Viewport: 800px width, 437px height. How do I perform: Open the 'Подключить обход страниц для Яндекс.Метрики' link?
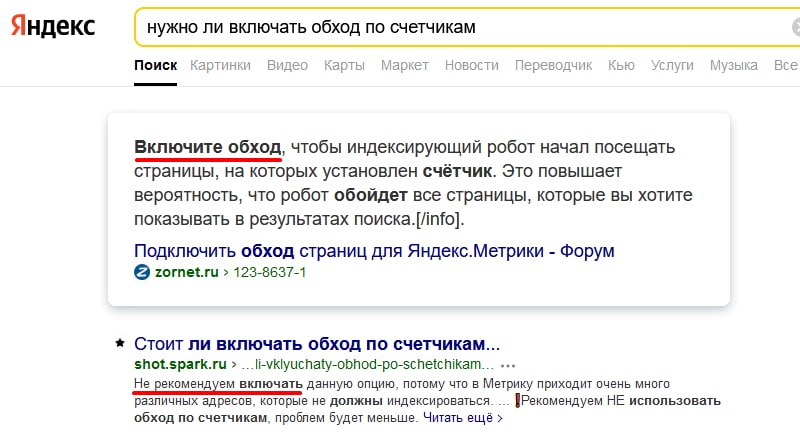pos(374,251)
